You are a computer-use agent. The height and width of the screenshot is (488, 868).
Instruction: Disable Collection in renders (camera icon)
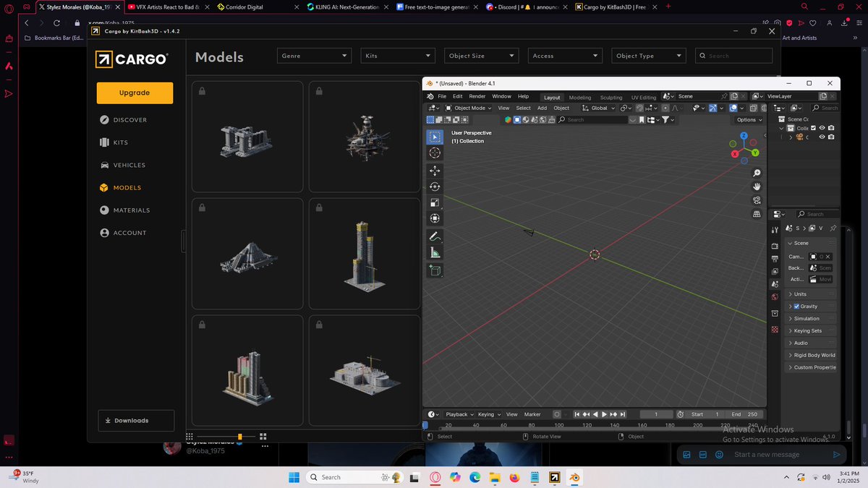[x=831, y=128]
